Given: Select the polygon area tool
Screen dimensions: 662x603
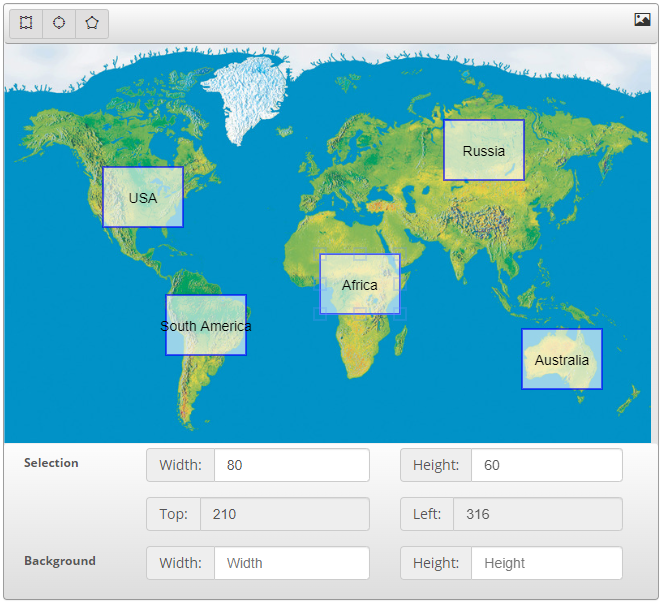Looking at the screenshot, I should coord(92,23).
